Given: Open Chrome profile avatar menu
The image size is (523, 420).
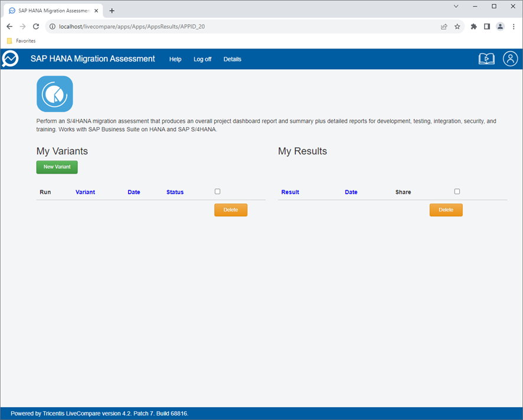Looking at the screenshot, I should (500, 27).
